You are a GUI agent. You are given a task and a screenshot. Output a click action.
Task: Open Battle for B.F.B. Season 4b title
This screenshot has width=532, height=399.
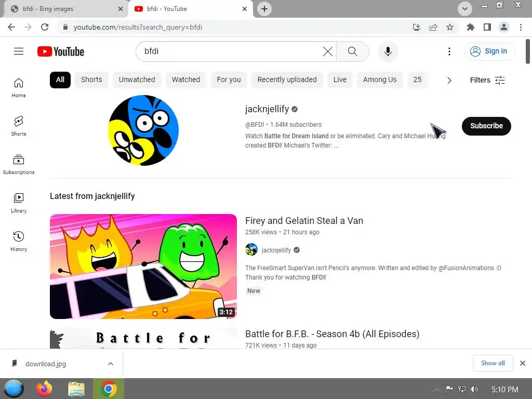[332, 334]
